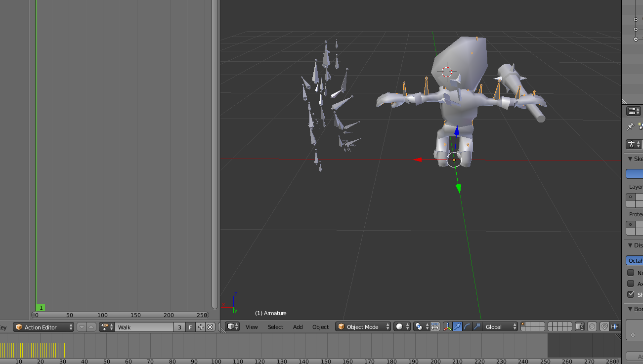Open the armature data tab icon dropdown
This screenshot has height=364, width=643.
point(633,144)
